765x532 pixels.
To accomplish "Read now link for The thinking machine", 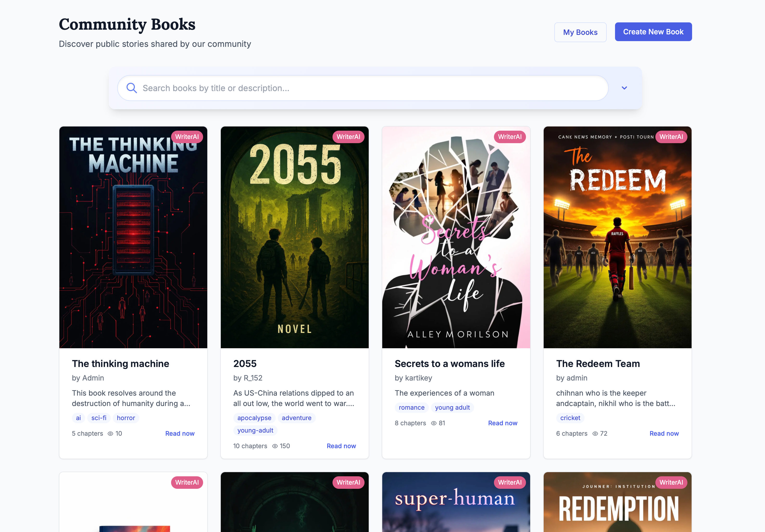I will pyautogui.click(x=180, y=433).
